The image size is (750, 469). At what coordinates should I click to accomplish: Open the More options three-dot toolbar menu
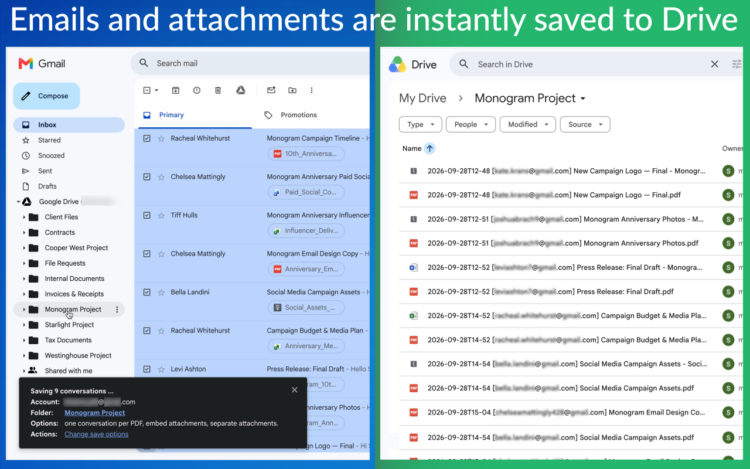pyautogui.click(x=311, y=90)
